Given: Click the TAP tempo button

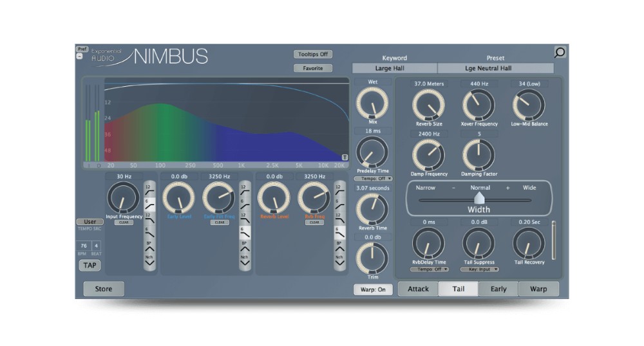Looking at the screenshot, I should click(x=90, y=265).
